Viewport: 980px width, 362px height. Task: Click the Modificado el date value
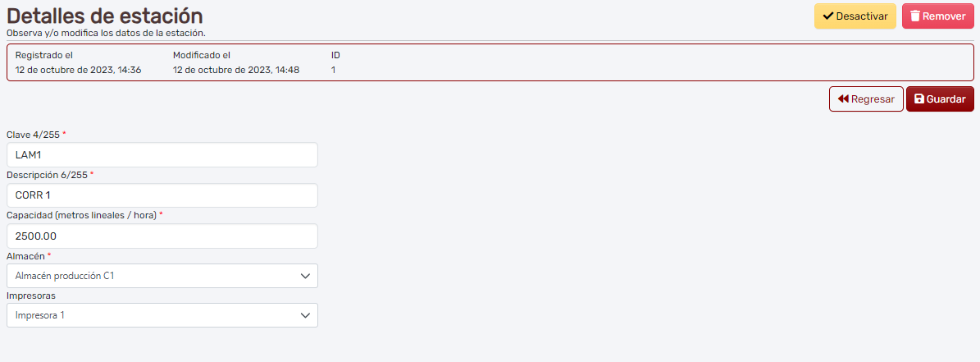pyautogui.click(x=236, y=71)
